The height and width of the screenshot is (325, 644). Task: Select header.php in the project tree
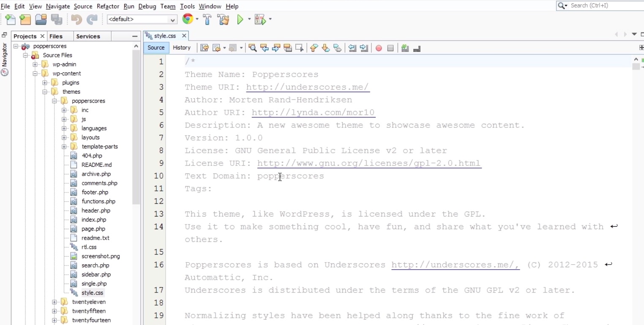click(96, 211)
